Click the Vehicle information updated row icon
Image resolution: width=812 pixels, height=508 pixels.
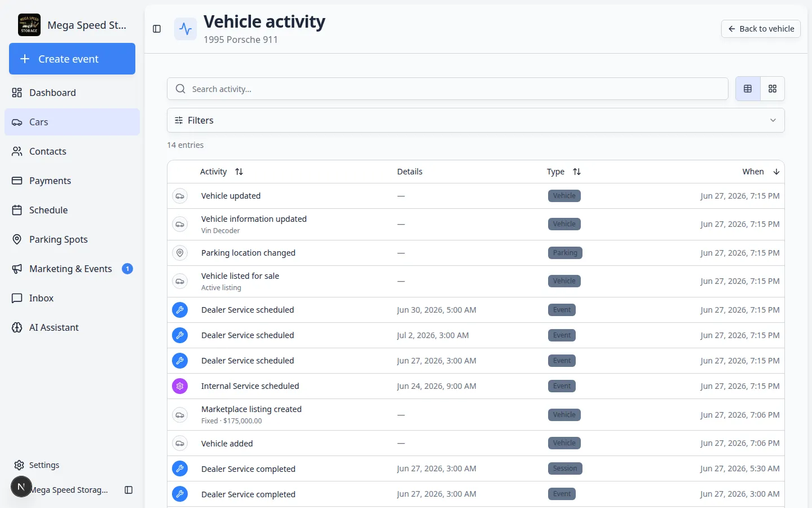coord(180,224)
